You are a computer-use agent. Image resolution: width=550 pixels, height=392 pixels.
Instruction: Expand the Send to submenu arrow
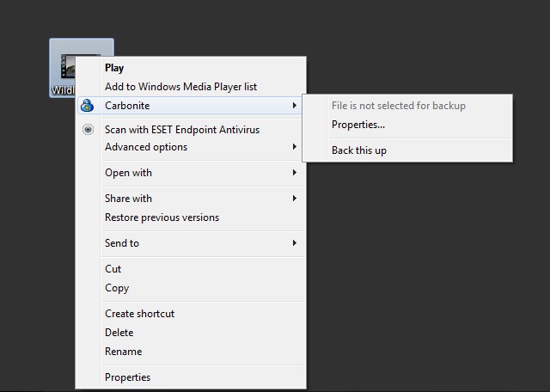pos(295,242)
